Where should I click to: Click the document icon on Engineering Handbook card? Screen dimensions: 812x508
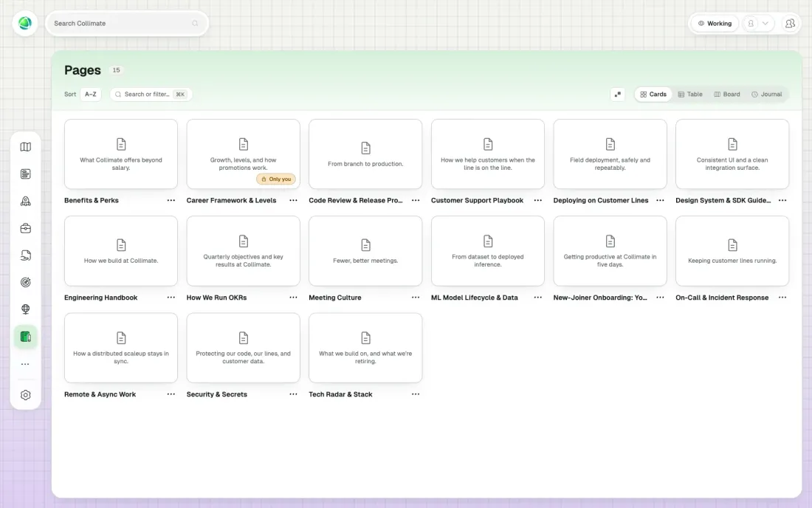120,244
